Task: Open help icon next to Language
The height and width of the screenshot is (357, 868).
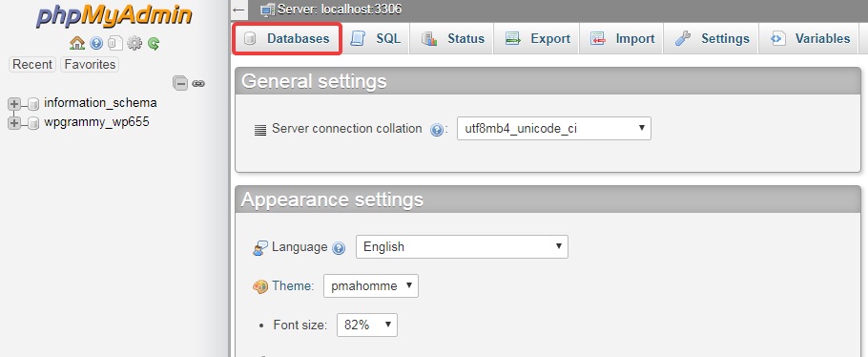Action: 339,248
